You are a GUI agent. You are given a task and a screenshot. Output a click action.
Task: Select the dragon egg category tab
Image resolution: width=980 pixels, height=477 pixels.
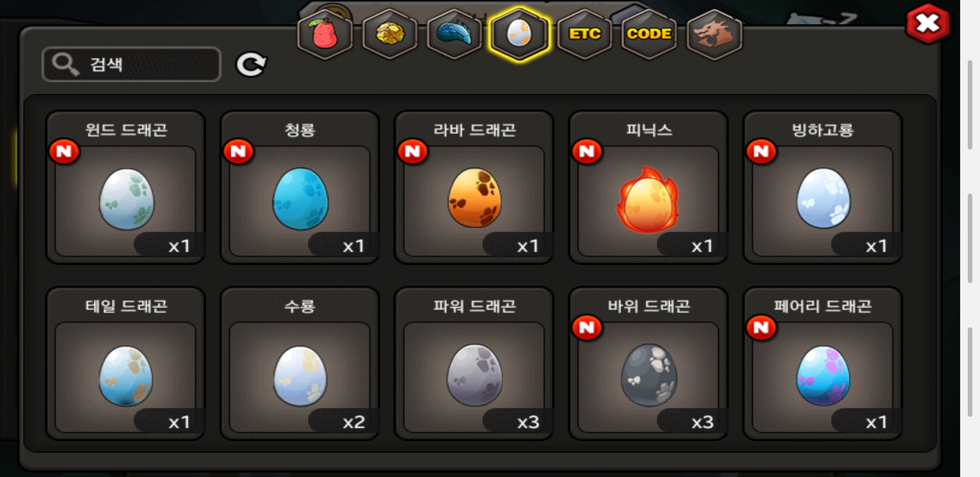pyautogui.click(x=519, y=34)
